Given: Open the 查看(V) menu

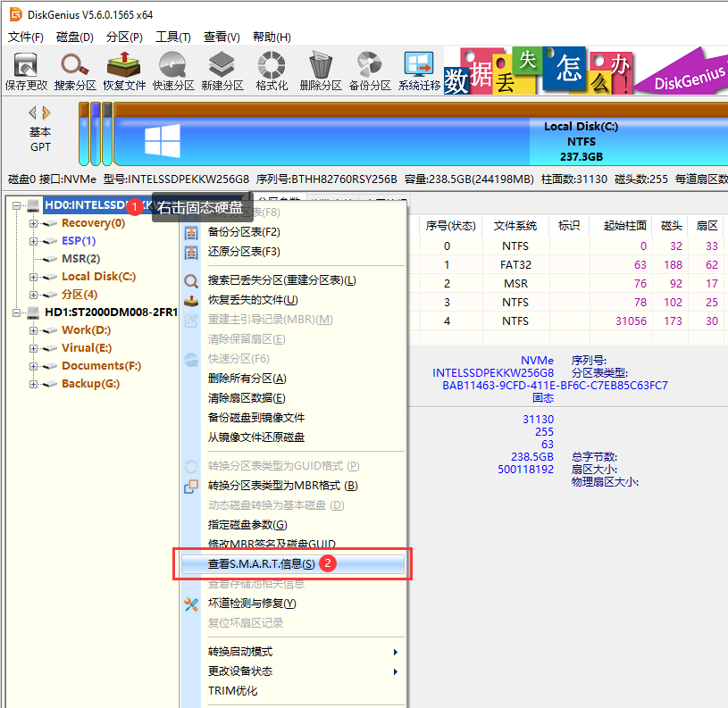Looking at the screenshot, I should pos(222,37).
